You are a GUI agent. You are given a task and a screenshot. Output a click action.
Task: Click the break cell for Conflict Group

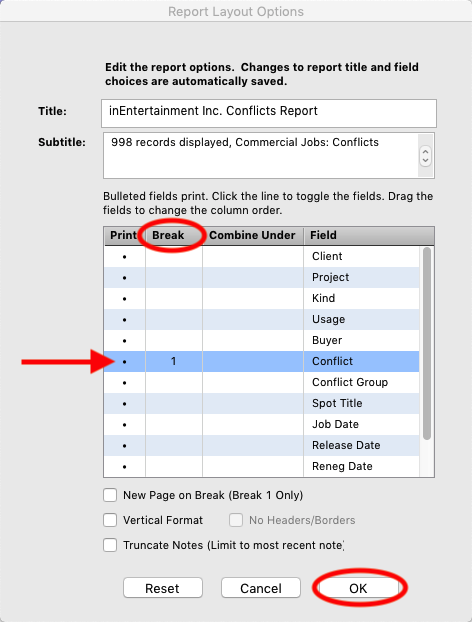174,382
